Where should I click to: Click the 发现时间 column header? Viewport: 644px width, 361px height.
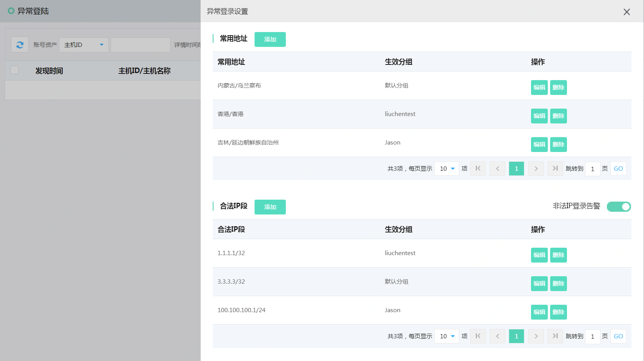click(x=49, y=71)
